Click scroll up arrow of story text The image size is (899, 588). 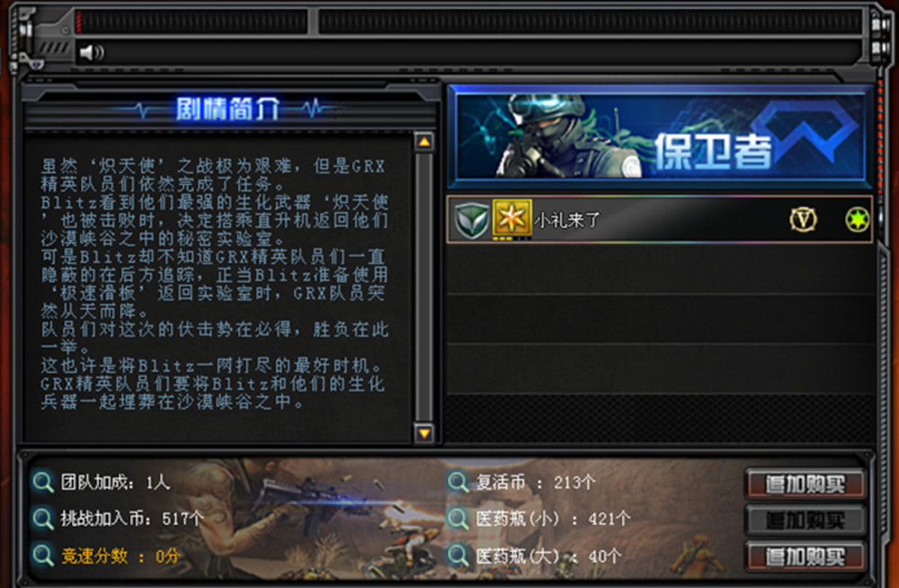(424, 142)
